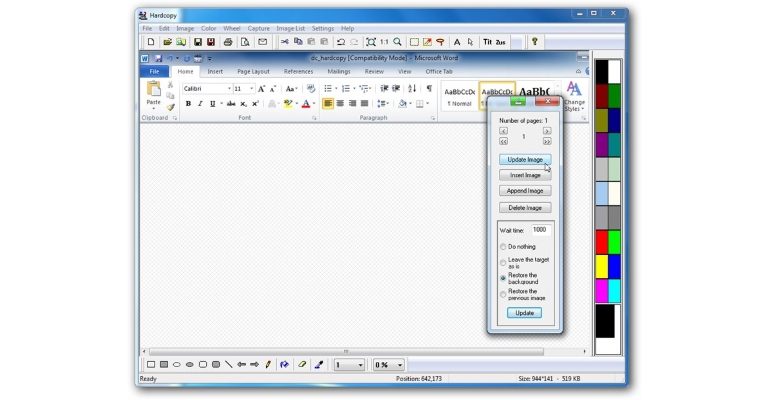This screenshot has width=770, height=400.
Task: Pick the yellow color swatch in palette
Action: tap(601, 267)
